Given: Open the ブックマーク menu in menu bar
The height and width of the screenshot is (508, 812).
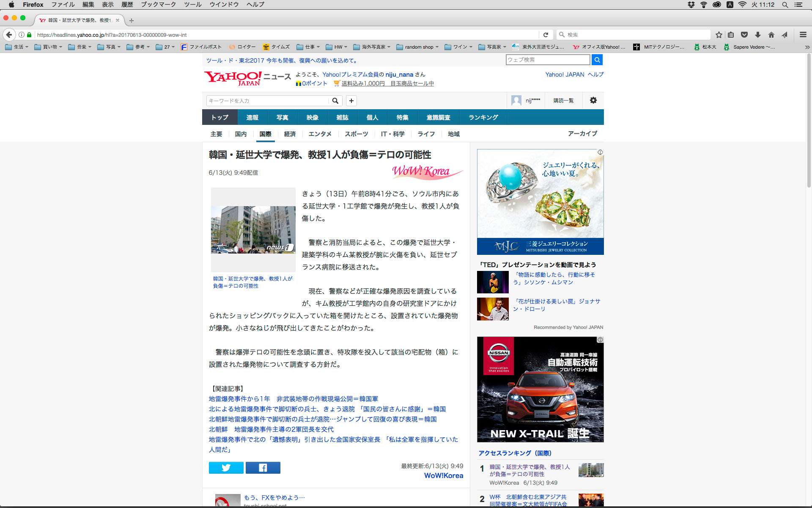Looking at the screenshot, I should tap(158, 5).
